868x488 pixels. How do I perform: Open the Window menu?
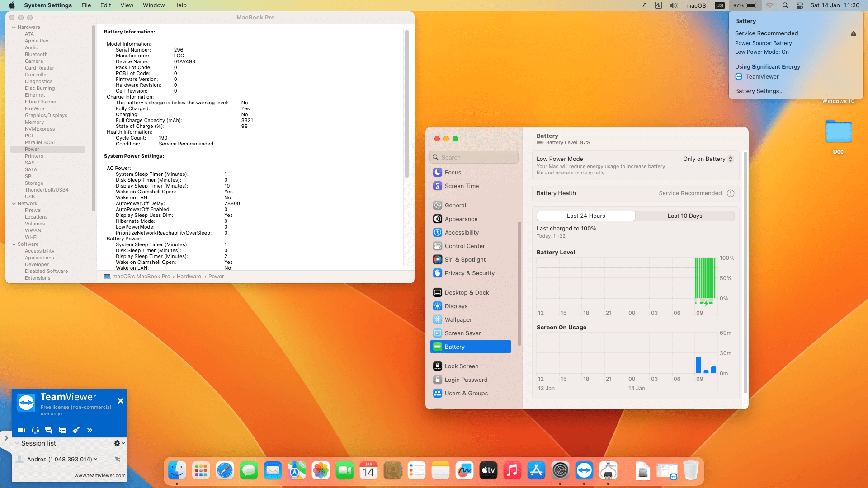tap(154, 5)
